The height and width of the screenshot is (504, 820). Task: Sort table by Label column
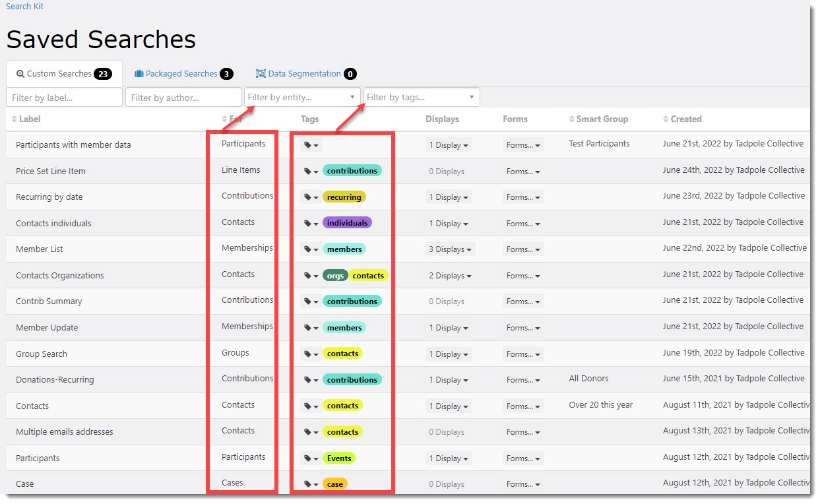[x=26, y=119]
